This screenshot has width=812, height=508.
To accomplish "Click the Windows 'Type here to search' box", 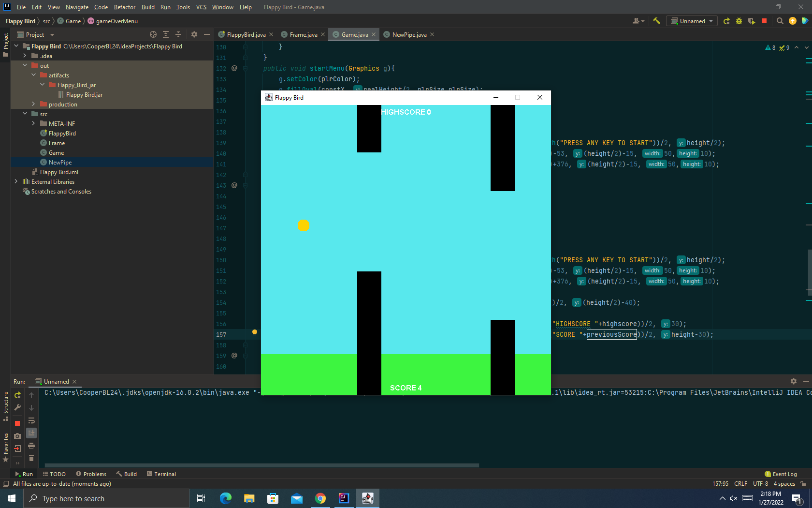I will pos(106,498).
